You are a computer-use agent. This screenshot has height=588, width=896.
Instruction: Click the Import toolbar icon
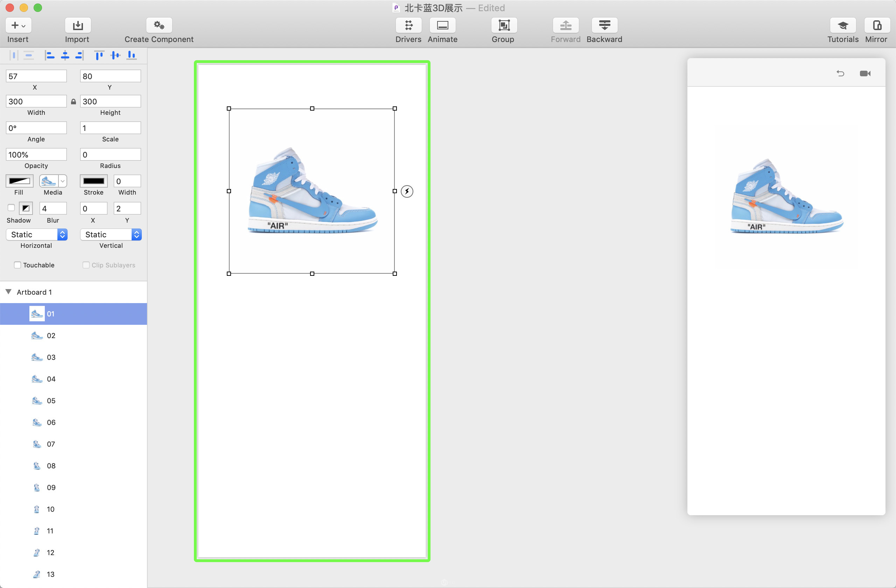(78, 25)
